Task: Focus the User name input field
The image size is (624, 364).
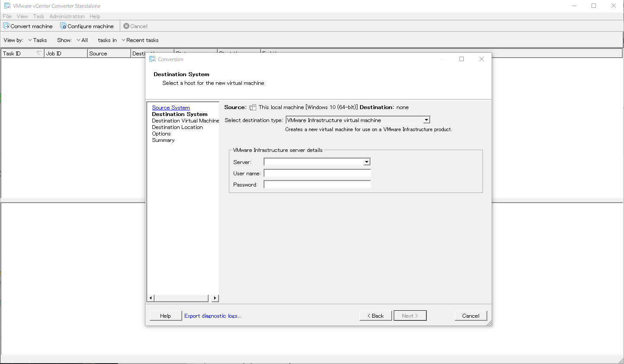Action: point(317,173)
